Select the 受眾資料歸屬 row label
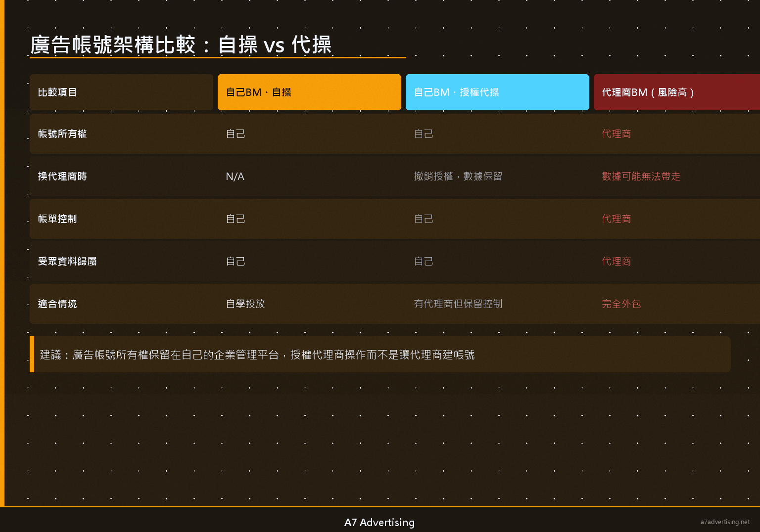Image resolution: width=760 pixels, height=532 pixels. tap(67, 262)
